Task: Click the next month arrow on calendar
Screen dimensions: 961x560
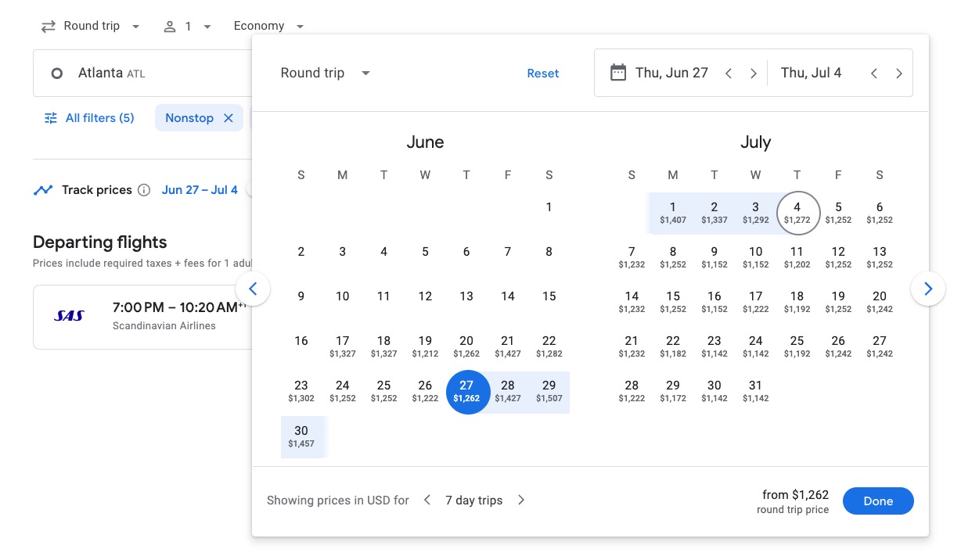Action: (927, 289)
